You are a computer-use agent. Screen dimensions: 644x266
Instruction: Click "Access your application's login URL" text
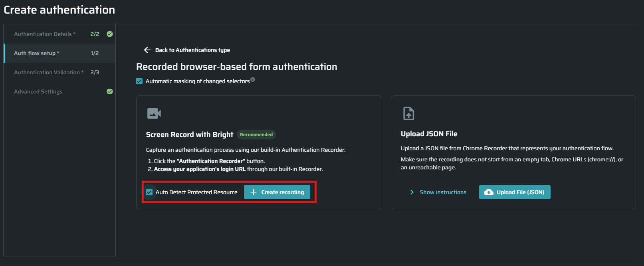(x=200, y=169)
